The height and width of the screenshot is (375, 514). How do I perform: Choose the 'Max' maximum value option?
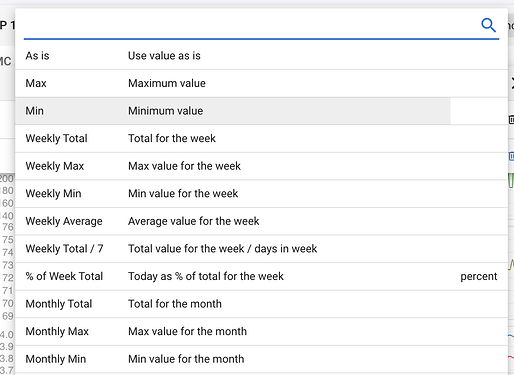[x=261, y=83]
